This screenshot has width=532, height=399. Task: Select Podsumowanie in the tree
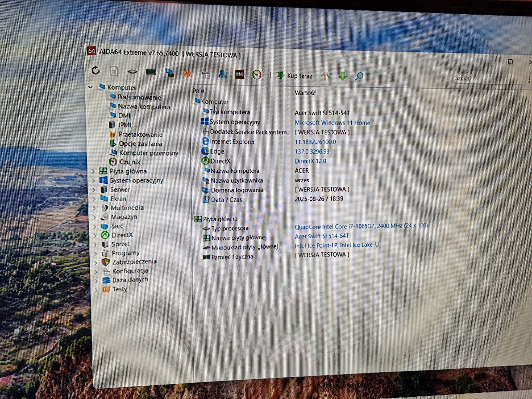tap(139, 97)
